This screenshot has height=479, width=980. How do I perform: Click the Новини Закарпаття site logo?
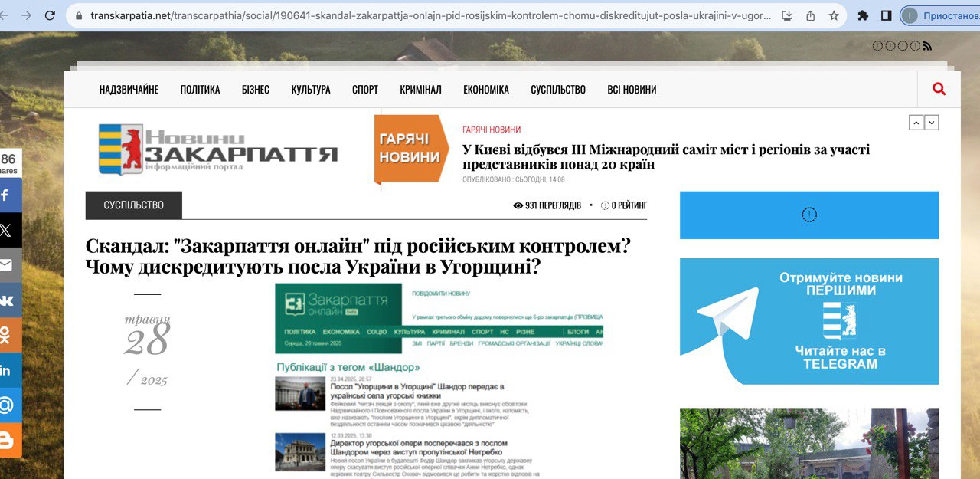[218, 149]
